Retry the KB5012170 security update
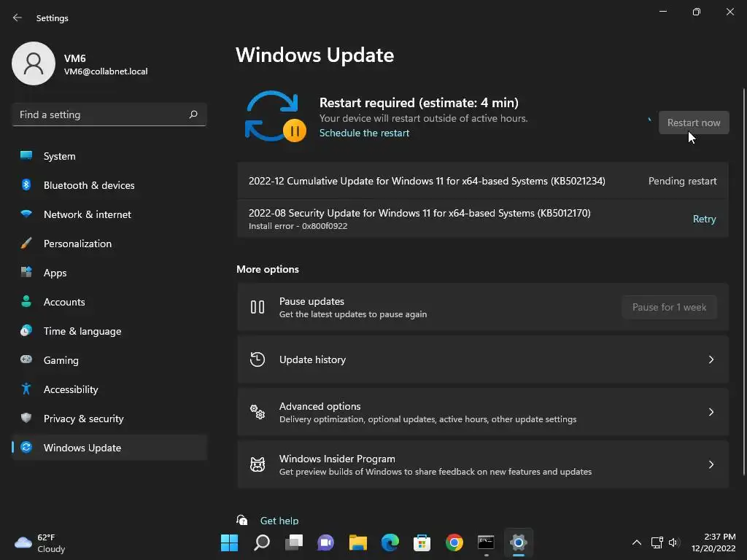The image size is (747, 560). click(704, 219)
